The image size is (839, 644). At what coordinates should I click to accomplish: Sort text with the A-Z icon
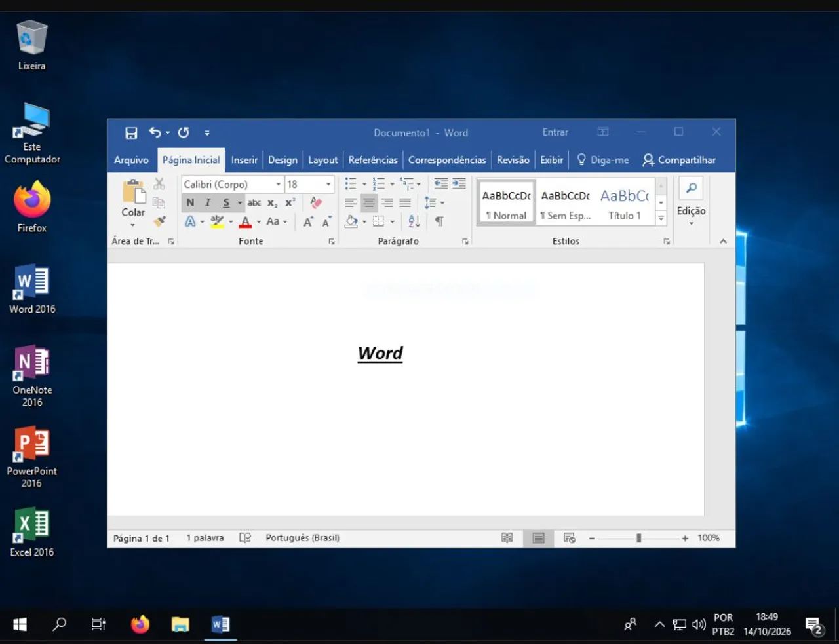[414, 221]
